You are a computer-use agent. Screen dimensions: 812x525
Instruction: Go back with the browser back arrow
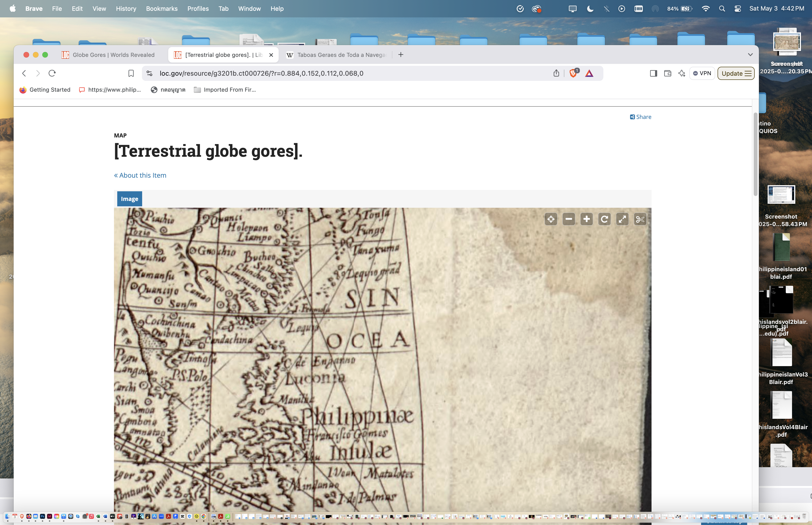(24, 73)
